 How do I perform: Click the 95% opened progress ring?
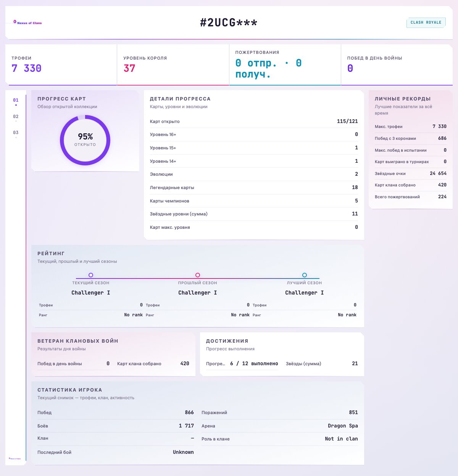(85, 140)
